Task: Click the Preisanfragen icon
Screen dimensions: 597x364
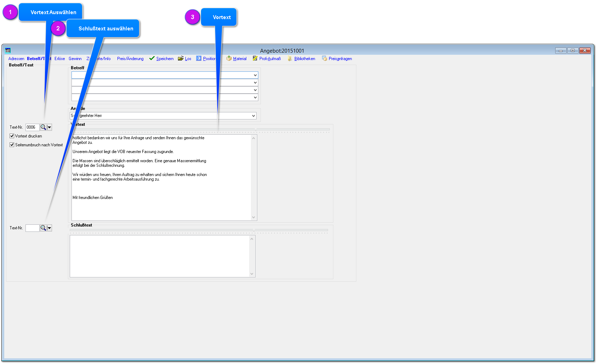Action: pos(325,58)
